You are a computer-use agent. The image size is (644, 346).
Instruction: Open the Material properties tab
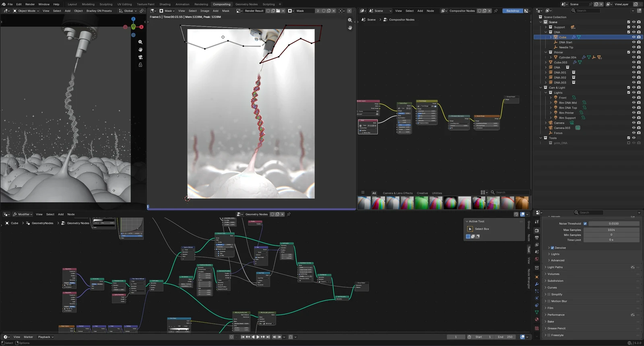[x=537, y=319]
